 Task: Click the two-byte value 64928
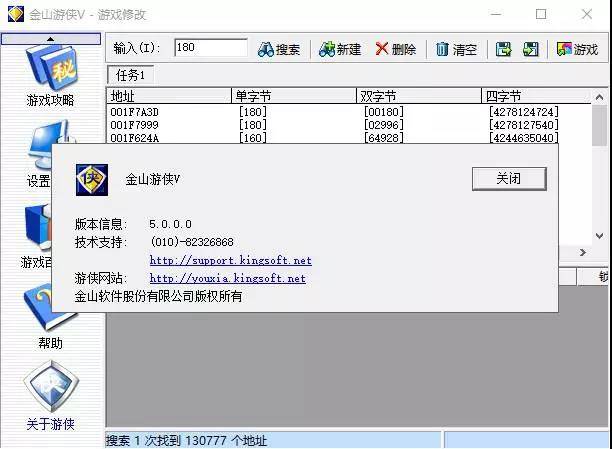pyautogui.click(x=384, y=138)
